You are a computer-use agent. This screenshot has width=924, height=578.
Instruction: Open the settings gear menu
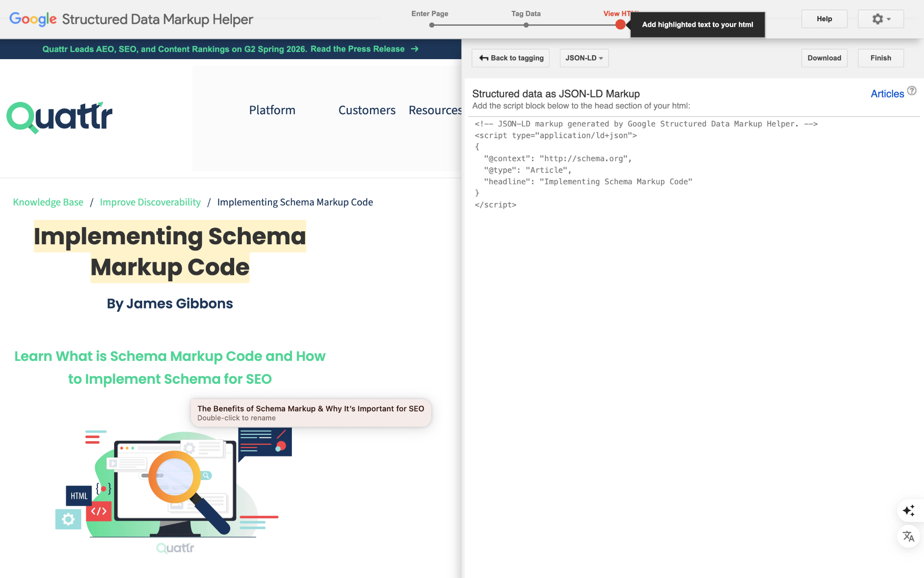(880, 19)
